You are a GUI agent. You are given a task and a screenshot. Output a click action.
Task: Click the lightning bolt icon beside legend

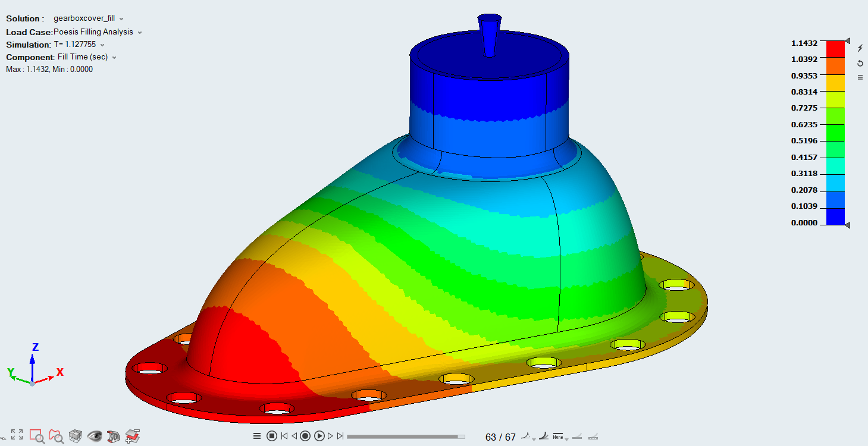[x=860, y=48]
